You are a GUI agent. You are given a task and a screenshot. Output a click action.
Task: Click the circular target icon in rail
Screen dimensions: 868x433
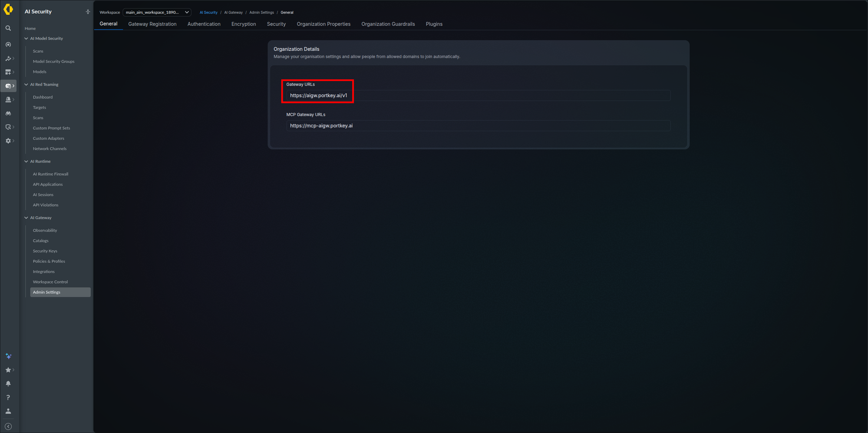click(8, 45)
